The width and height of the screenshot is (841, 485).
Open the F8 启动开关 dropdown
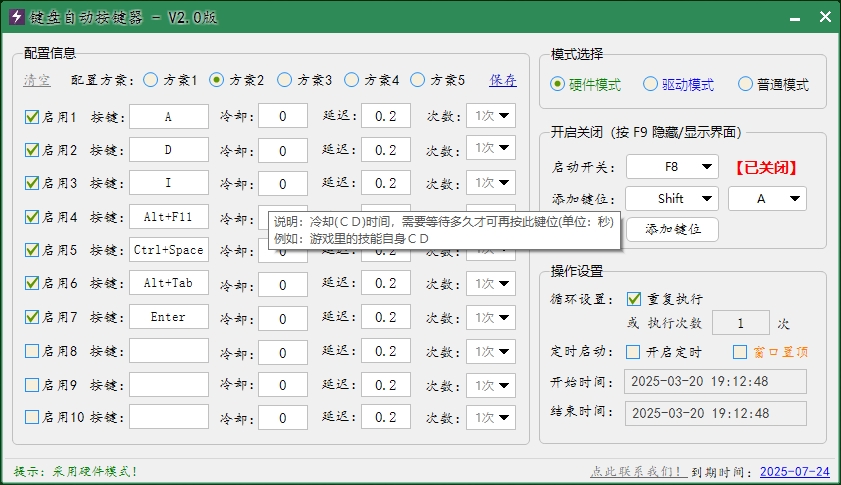(x=672, y=167)
